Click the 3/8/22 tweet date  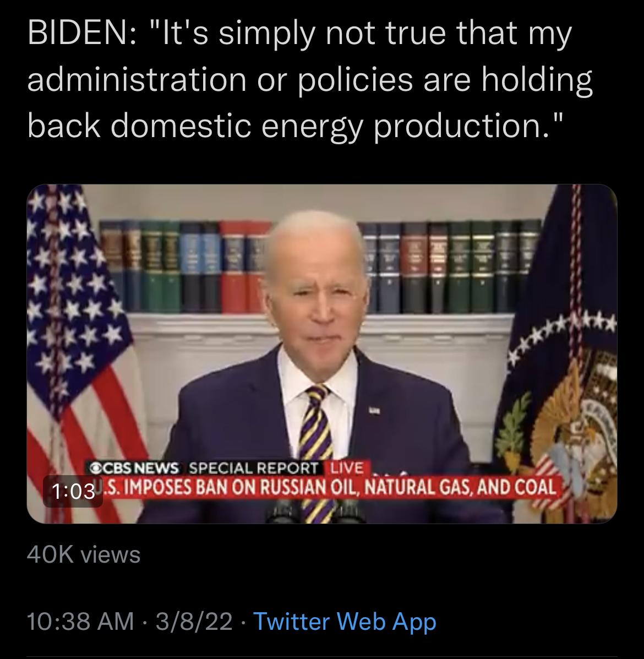point(194,621)
